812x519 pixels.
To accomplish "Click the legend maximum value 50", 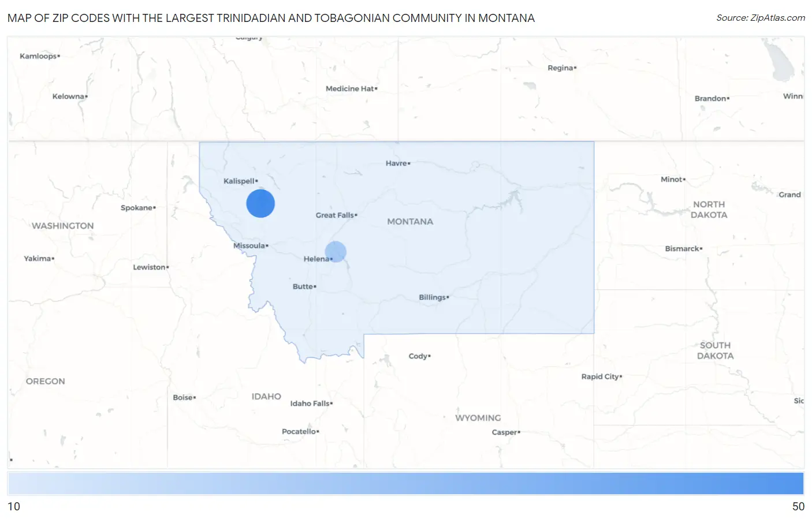I will [798, 506].
